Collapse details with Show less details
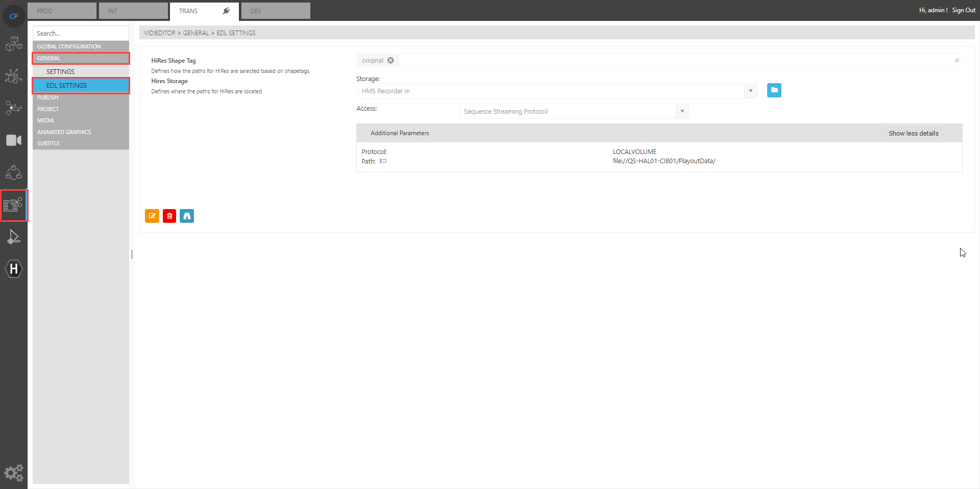Viewport: 980px width, 489px height. [913, 134]
